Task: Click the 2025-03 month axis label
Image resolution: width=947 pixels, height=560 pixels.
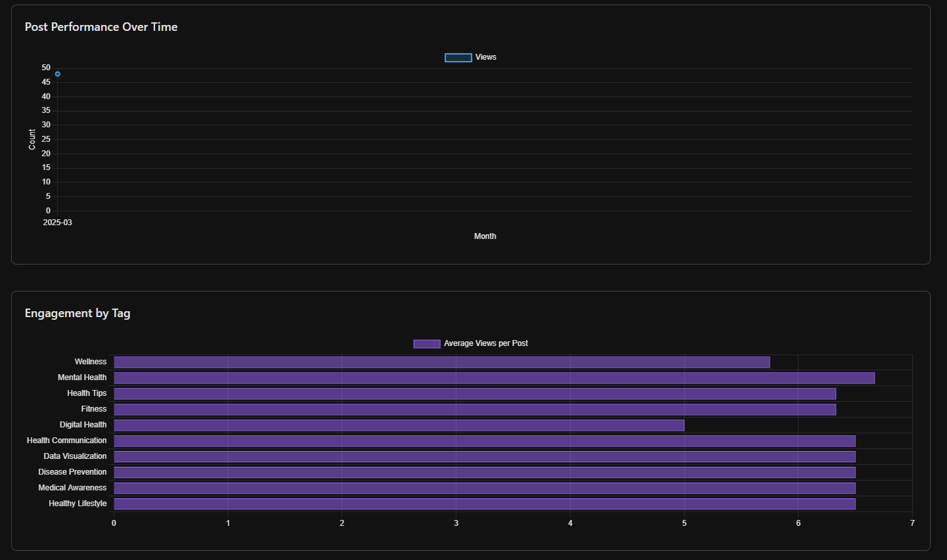Action: [58, 223]
